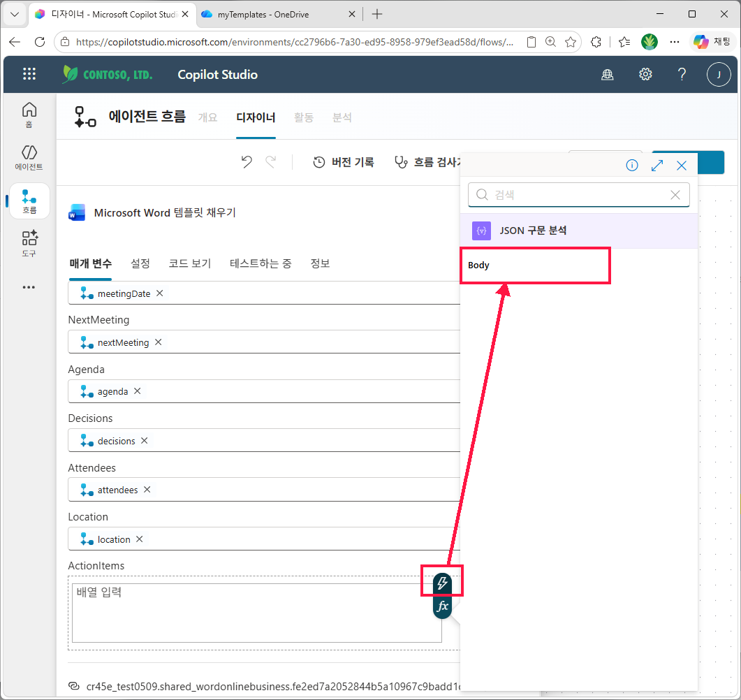Close the dynamic content panel
Viewport: 741px width, 700px height.
pos(682,165)
